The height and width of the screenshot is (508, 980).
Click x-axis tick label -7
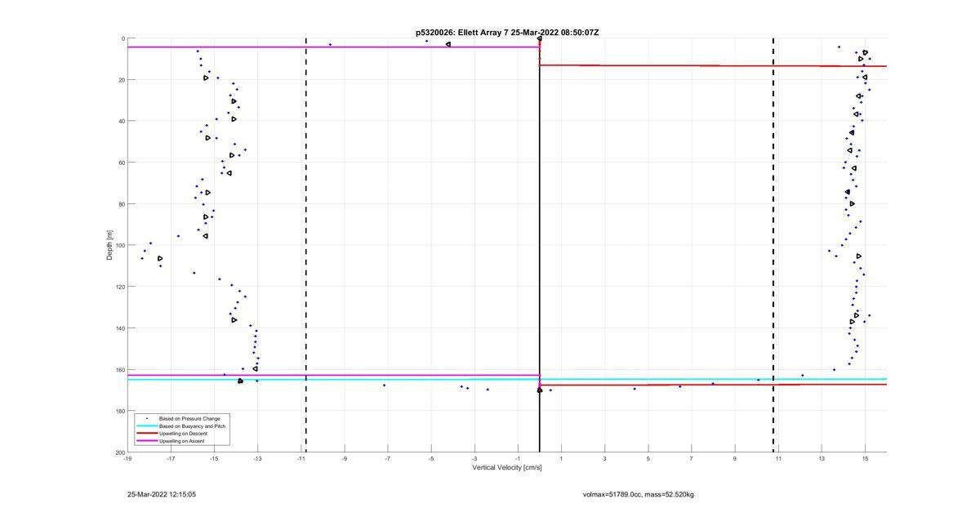point(387,458)
